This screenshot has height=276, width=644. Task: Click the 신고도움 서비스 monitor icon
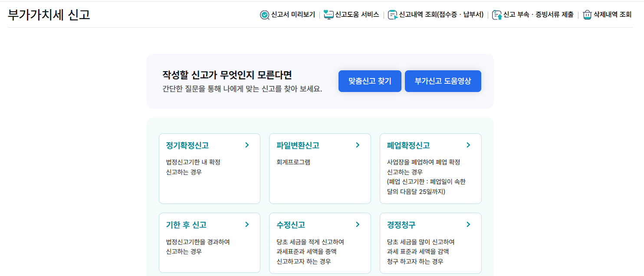pos(329,15)
